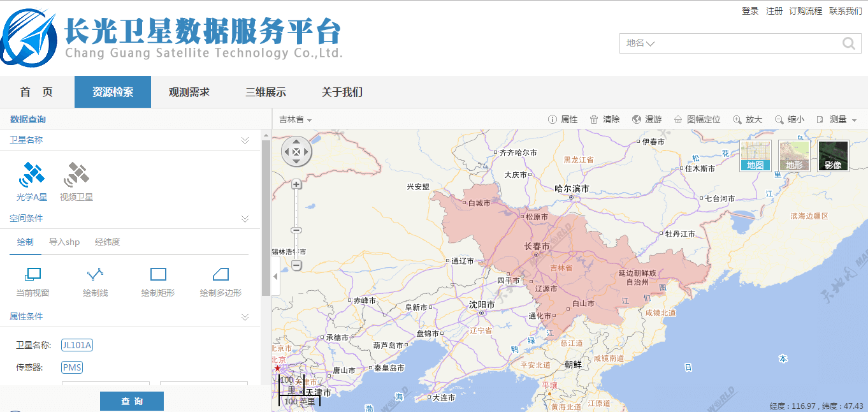This screenshot has width=868, height=412.
Task: Click 哈尔滨市 on the map
Action: point(572,189)
